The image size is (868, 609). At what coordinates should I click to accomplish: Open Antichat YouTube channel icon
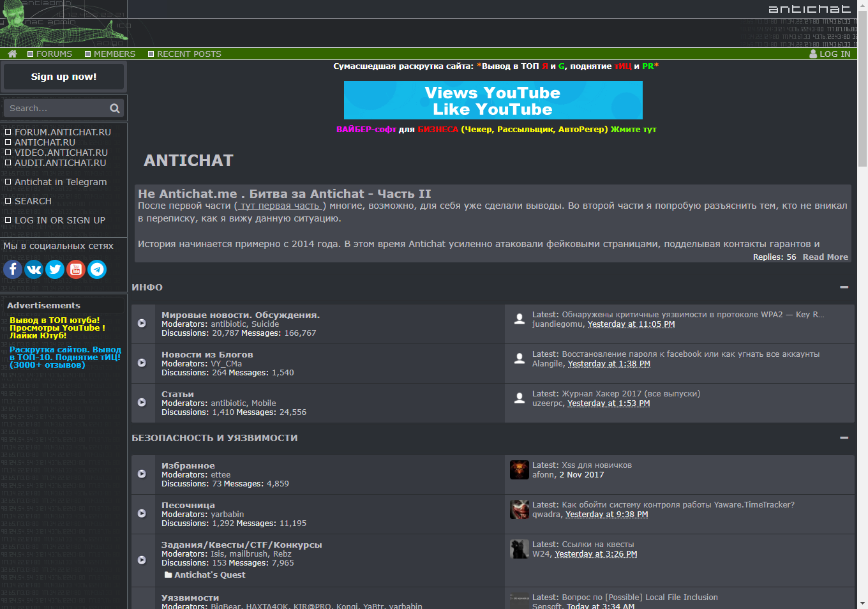click(x=76, y=269)
